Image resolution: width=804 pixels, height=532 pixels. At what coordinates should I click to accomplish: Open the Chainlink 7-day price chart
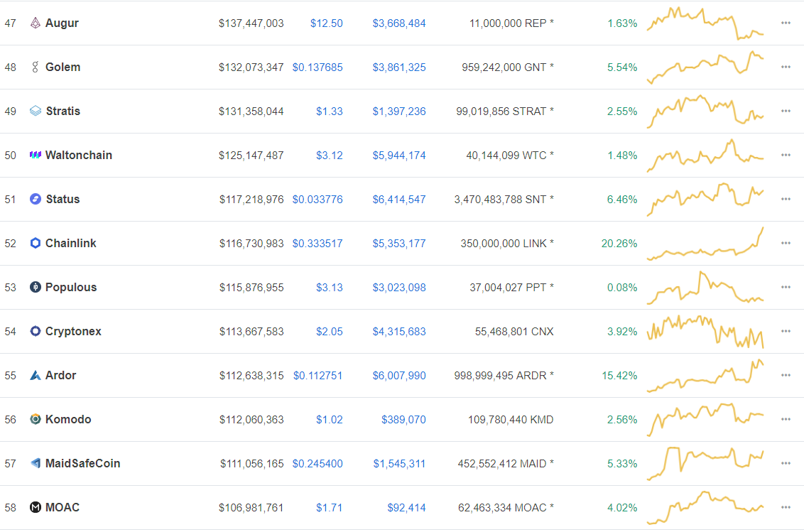point(705,243)
